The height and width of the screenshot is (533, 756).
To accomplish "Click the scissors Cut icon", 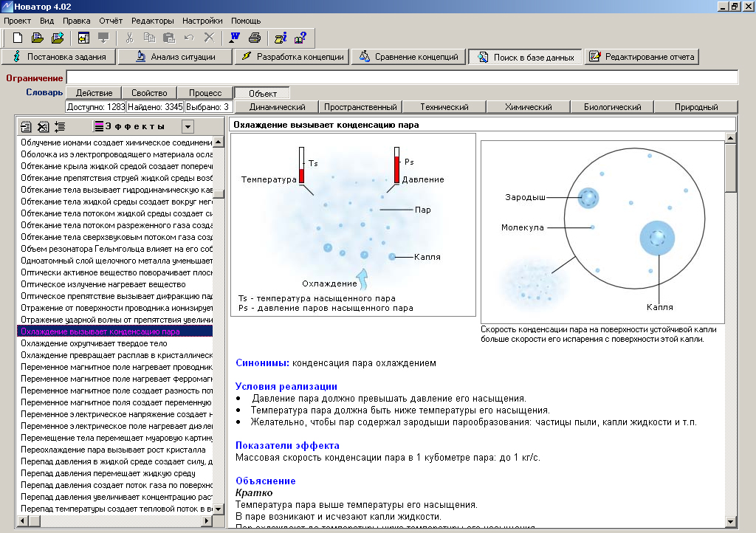I will 129,38.
